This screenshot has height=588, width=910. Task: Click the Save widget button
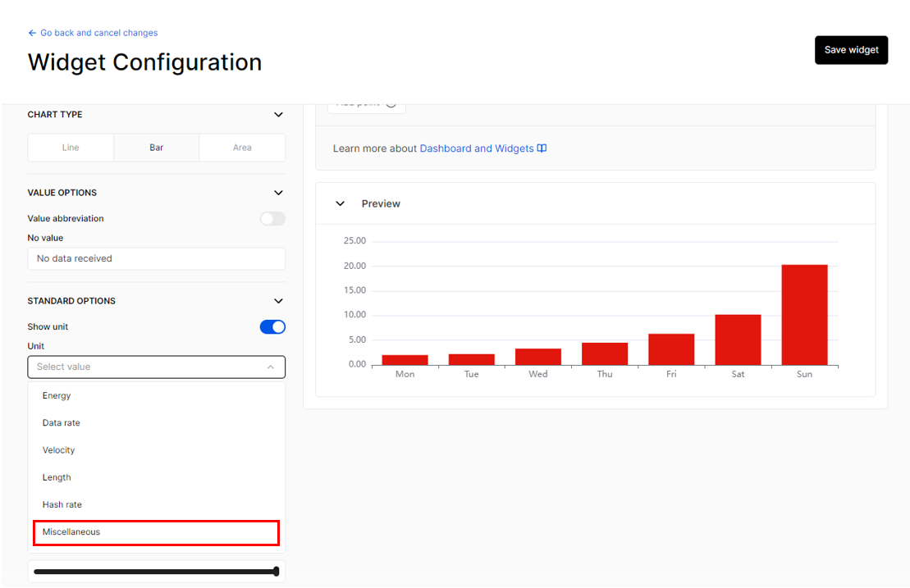click(x=851, y=50)
